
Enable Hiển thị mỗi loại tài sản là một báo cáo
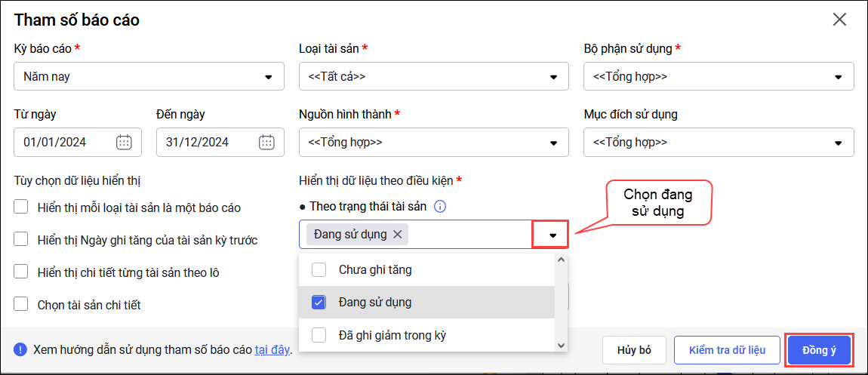click(21, 207)
